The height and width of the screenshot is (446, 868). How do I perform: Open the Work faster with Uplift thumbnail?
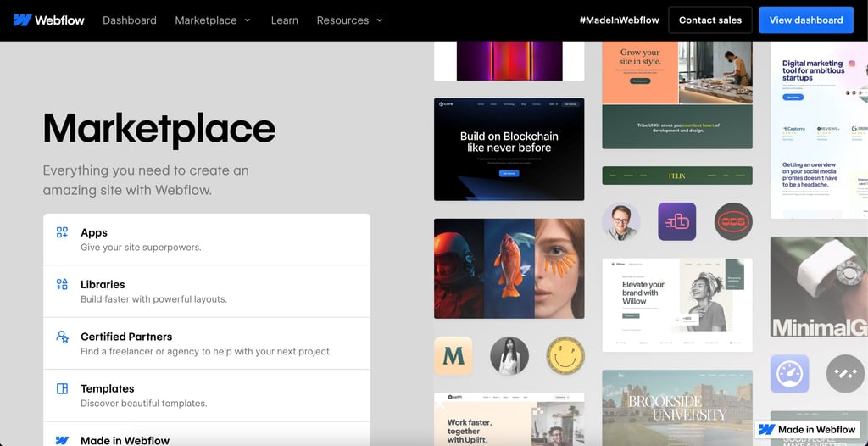coord(509,420)
